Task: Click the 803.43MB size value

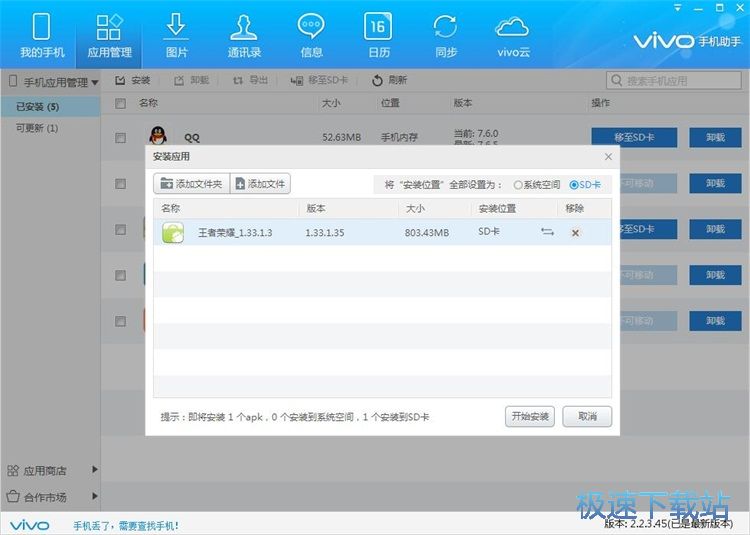Action: pyautogui.click(x=427, y=233)
